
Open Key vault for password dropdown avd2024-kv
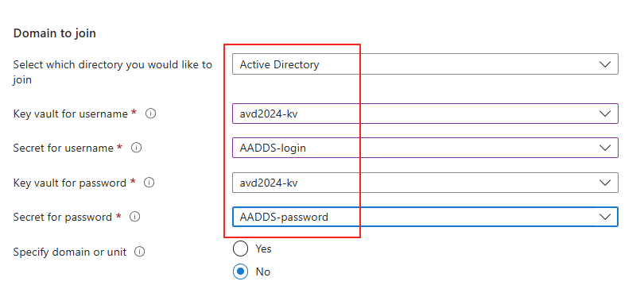pyautogui.click(x=425, y=183)
